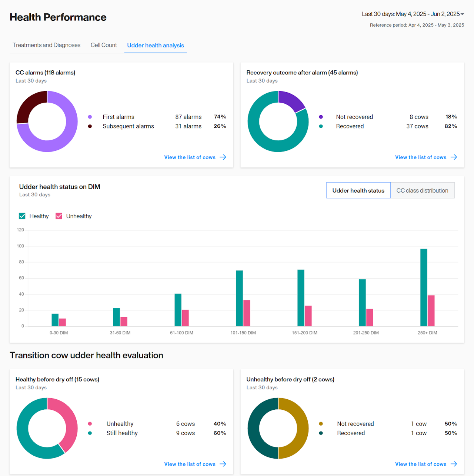Click arrow icon in CC alarms card

point(223,157)
